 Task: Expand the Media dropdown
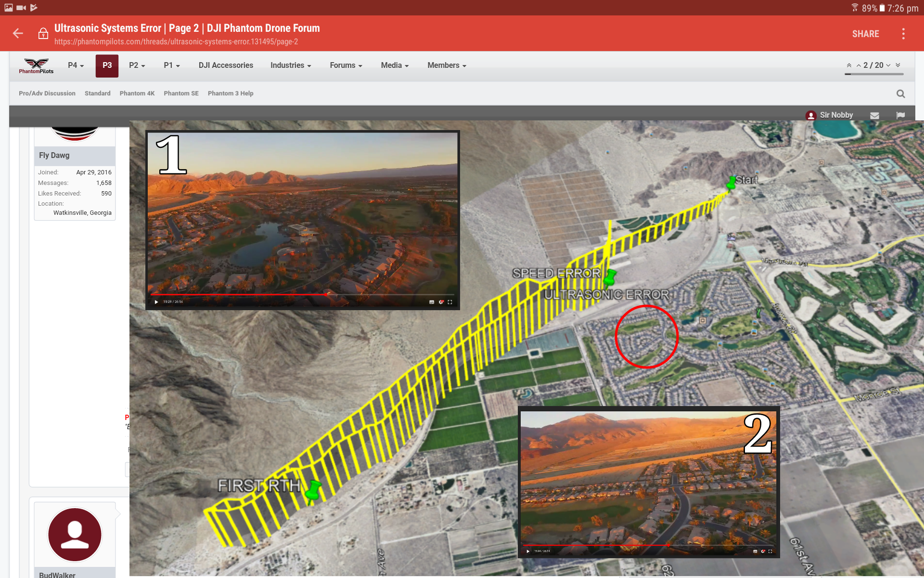click(x=395, y=66)
